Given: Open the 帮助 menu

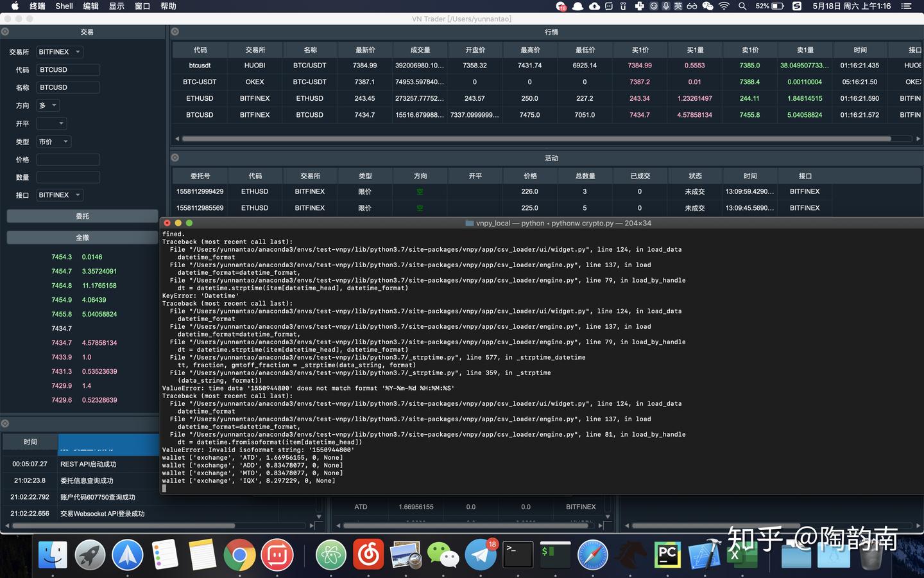Looking at the screenshot, I should click(168, 6).
